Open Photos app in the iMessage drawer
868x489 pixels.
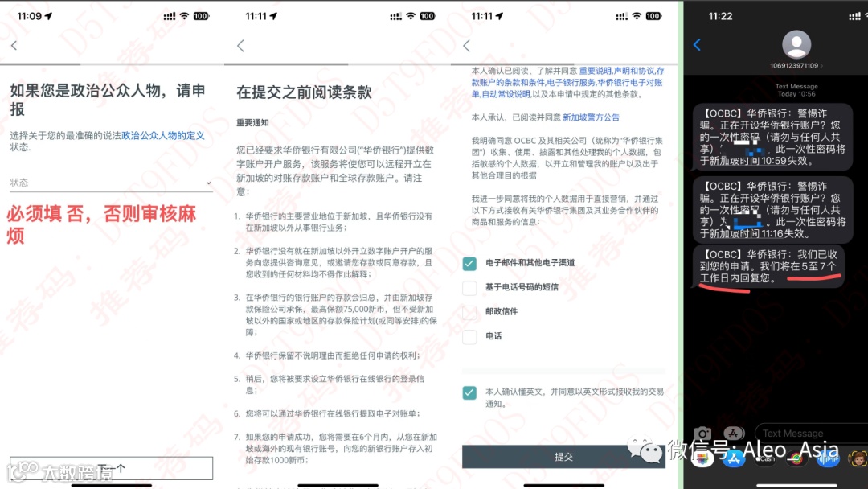[x=702, y=458]
